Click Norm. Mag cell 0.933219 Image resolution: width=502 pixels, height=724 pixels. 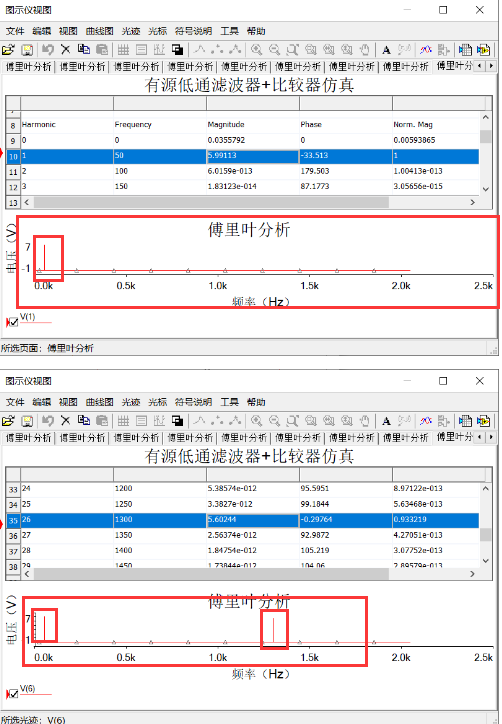tap(435, 519)
